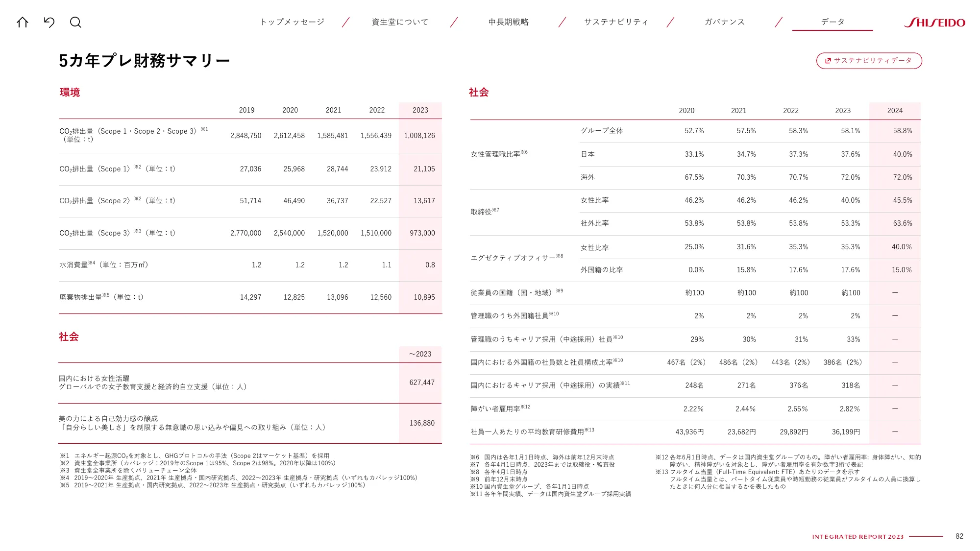Click the home icon in the top left
The width and height of the screenshot is (980, 551).
tap(23, 22)
